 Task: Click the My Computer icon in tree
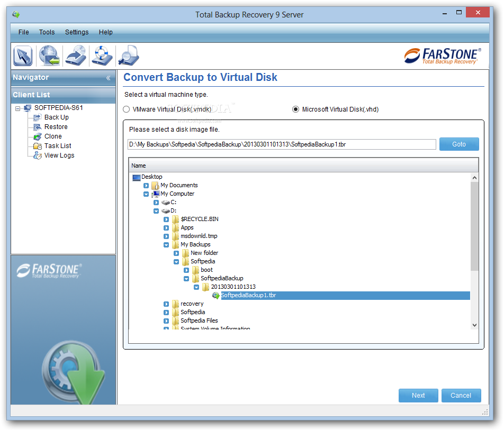point(156,194)
